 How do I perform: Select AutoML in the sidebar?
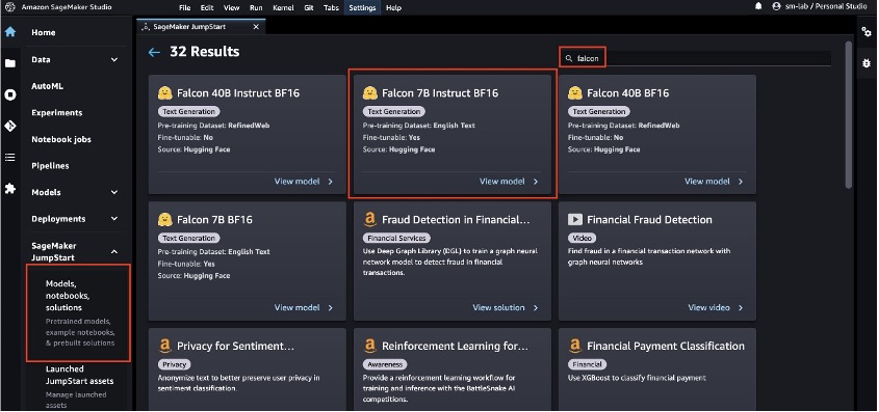coord(47,86)
